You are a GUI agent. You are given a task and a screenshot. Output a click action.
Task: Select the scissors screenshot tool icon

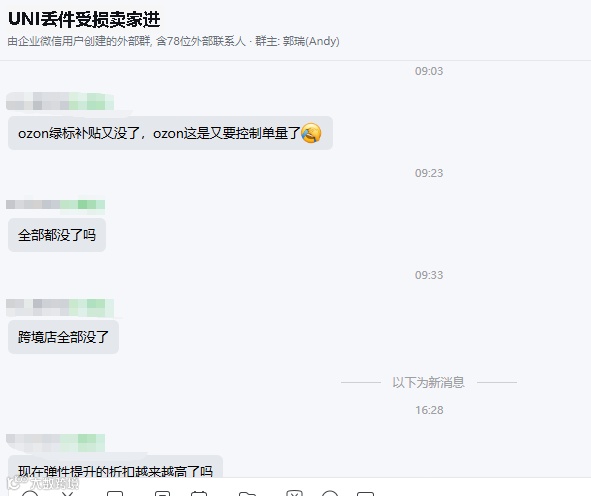tap(67, 494)
